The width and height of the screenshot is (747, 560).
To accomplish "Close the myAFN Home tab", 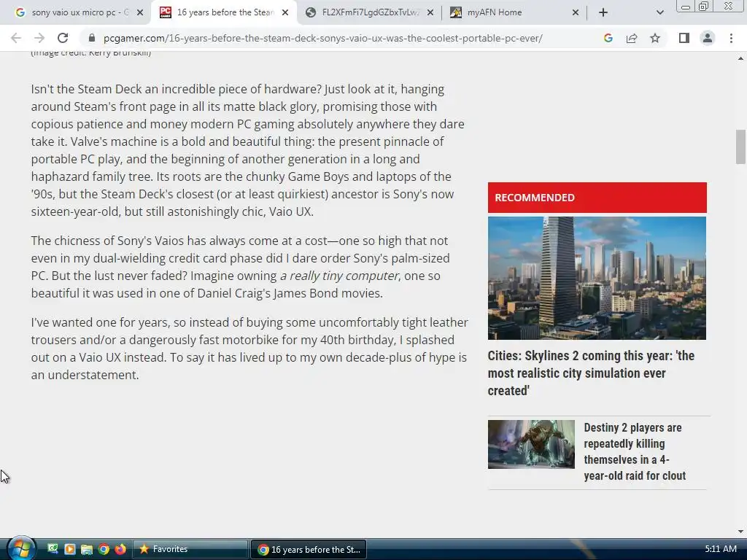I will pos(576,12).
